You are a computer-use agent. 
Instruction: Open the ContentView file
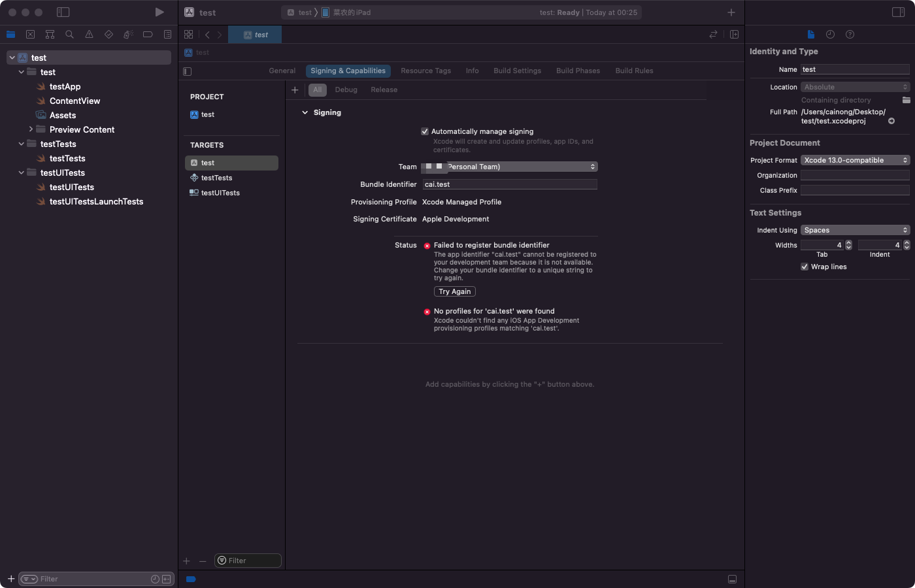click(x=75, y=101)
